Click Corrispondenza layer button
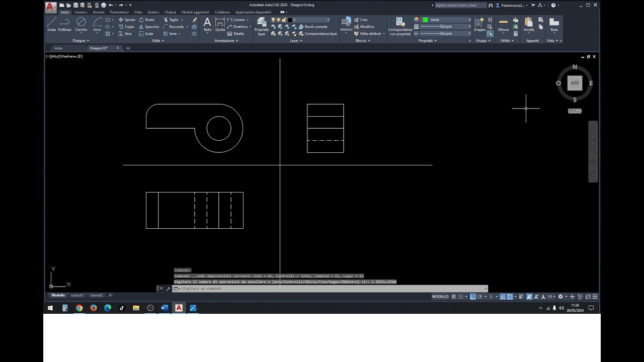Screen dimensions: 644x362 coord(318,34)
